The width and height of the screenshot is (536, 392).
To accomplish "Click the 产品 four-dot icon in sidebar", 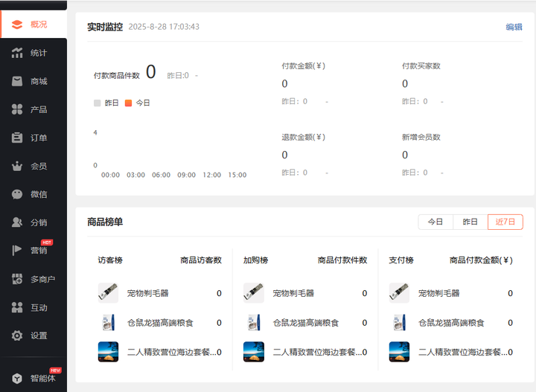I will [x=17, y=109].
